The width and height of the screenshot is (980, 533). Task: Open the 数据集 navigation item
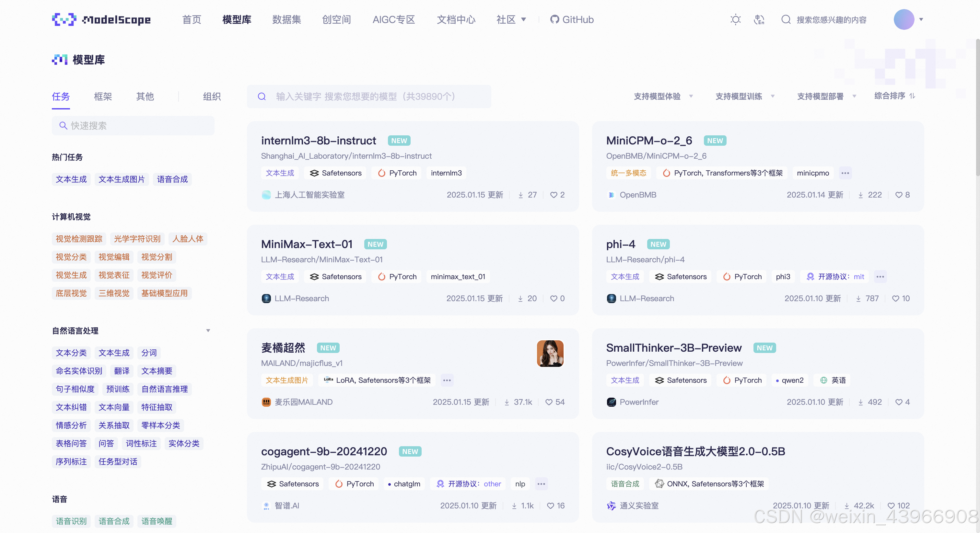pos(286,19)
